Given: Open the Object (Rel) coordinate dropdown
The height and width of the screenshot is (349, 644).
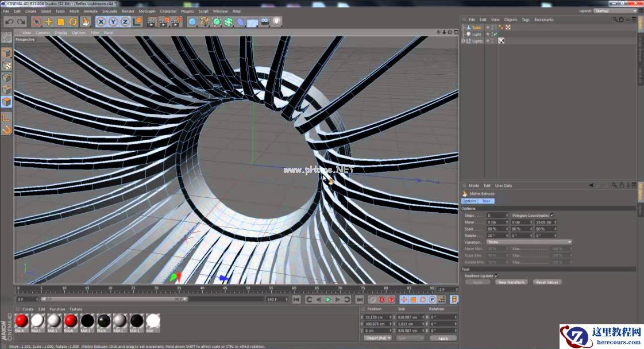Looking at the screenshot, I should [x=378, y=338].
